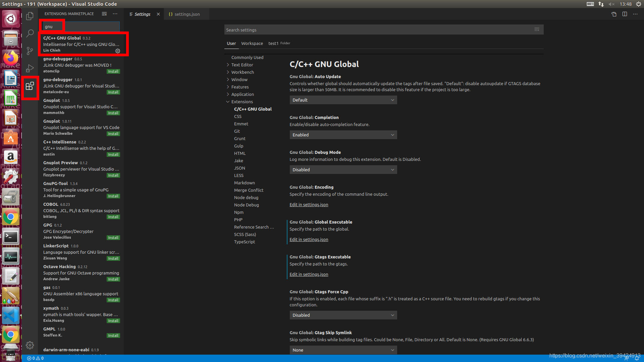Select the Workspace settings tab
The width and height of the screenshot is (644, 362).
click(252, 43)
